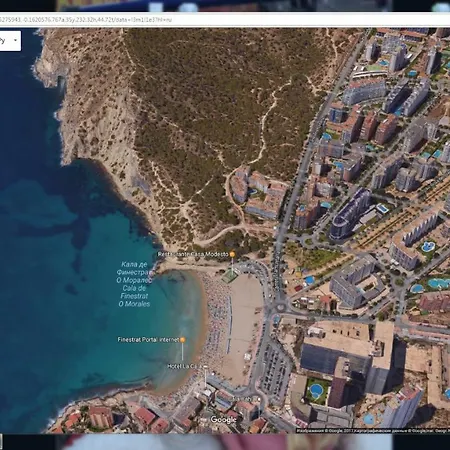Select the Hotel La Cala map marker
Screen dimensions: 450x450
pos(205,366)
